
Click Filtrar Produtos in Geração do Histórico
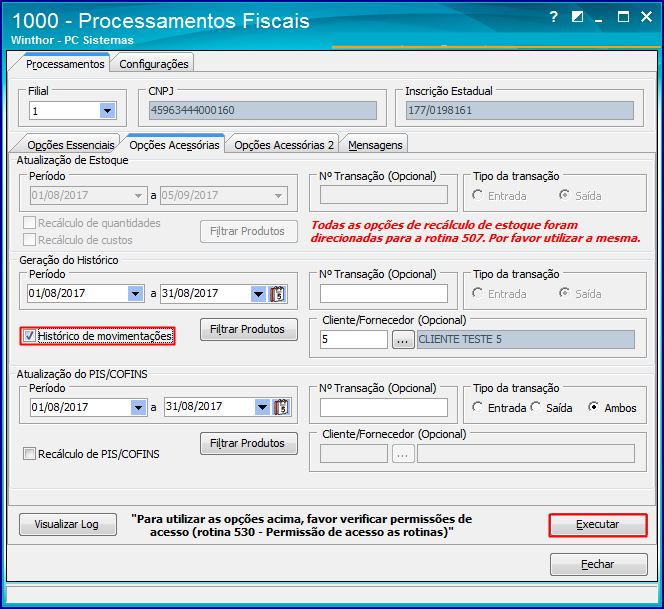tap(249, 329)
